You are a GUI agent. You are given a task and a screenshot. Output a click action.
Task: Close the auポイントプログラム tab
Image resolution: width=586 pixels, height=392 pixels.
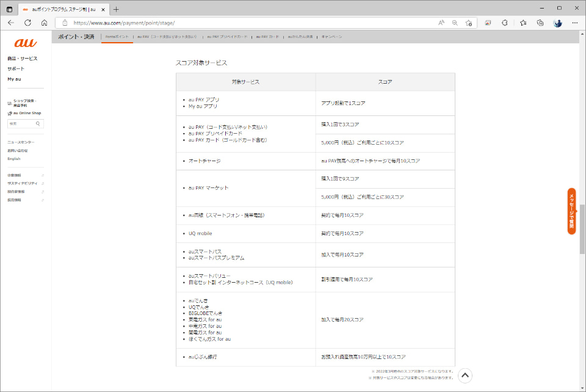click(103, 9)
